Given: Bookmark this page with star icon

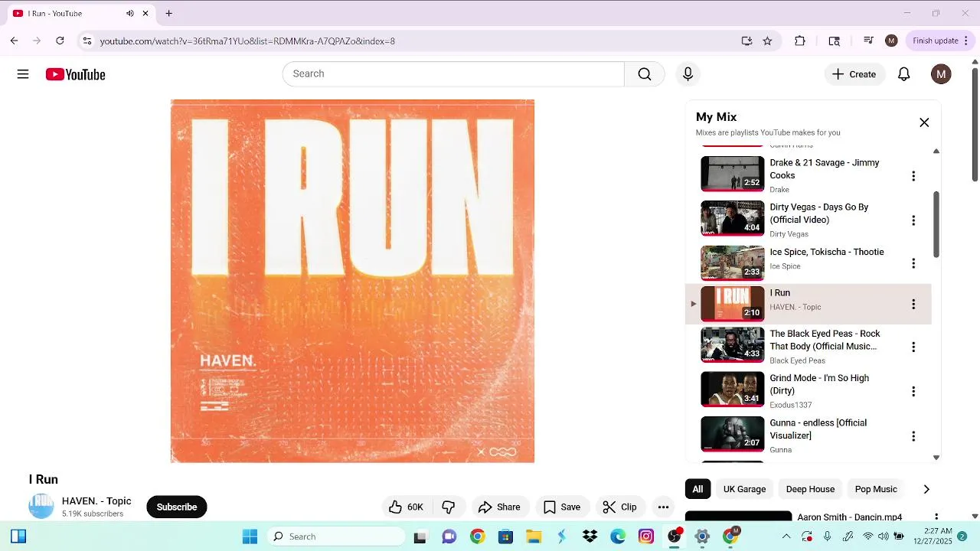Looking at the screenshot, I should (x=767, y=41).
